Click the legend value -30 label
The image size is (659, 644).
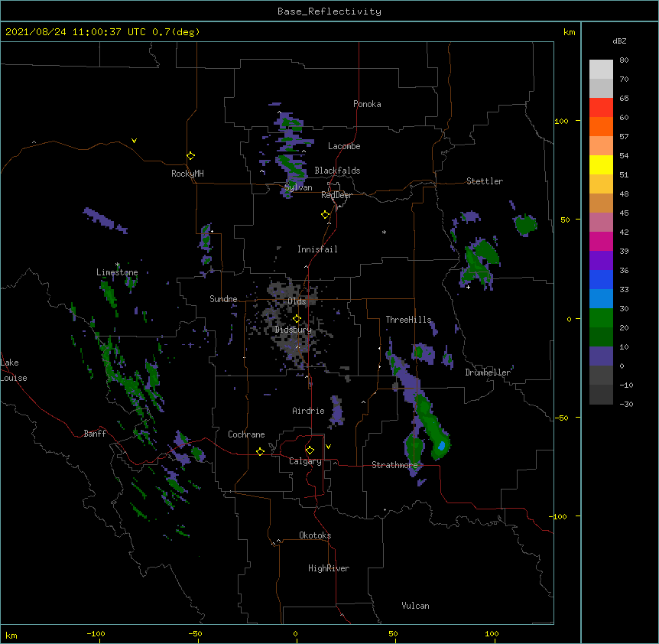tap(626, 405)
